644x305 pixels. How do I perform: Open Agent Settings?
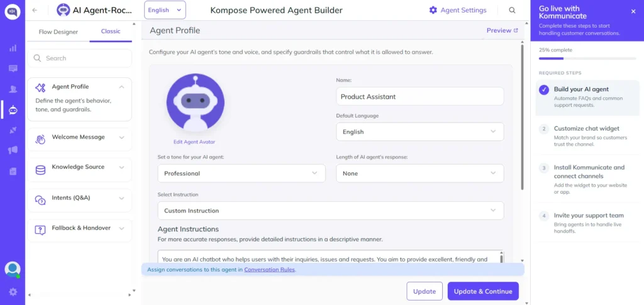458,10
